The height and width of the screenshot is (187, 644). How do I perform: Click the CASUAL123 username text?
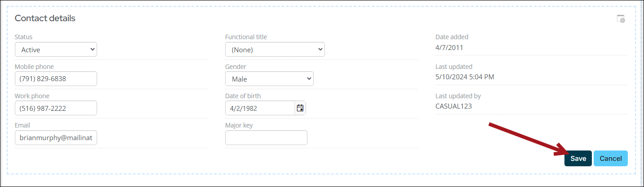pyautogui.click(x=453, y=106)
